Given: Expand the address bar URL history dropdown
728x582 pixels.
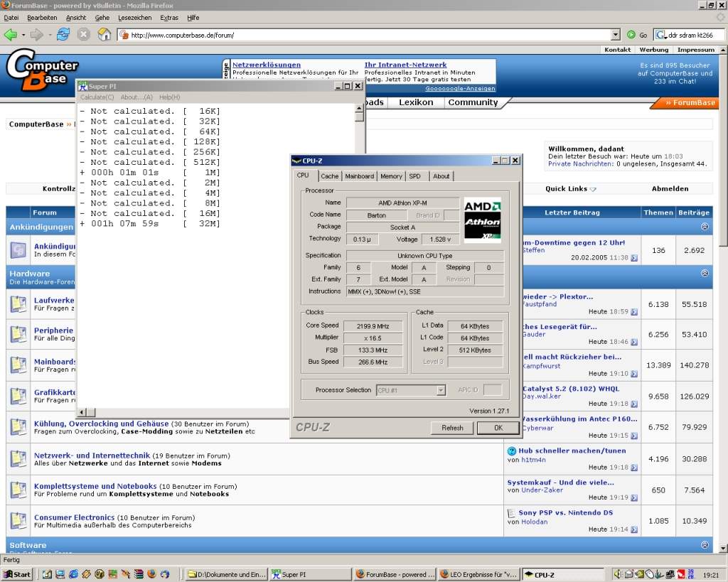Looking at the screenshot, I should (616, 35).
